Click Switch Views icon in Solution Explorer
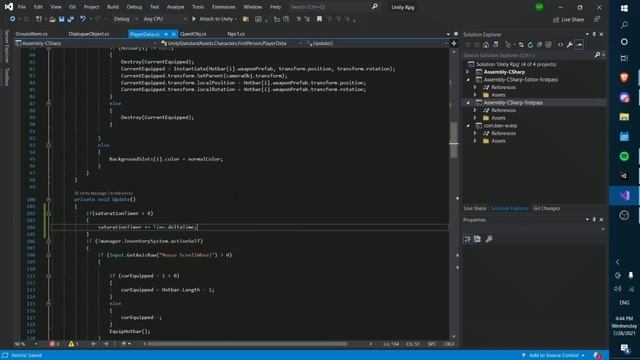This screenshot has height=360, width=640. (495, 44)
